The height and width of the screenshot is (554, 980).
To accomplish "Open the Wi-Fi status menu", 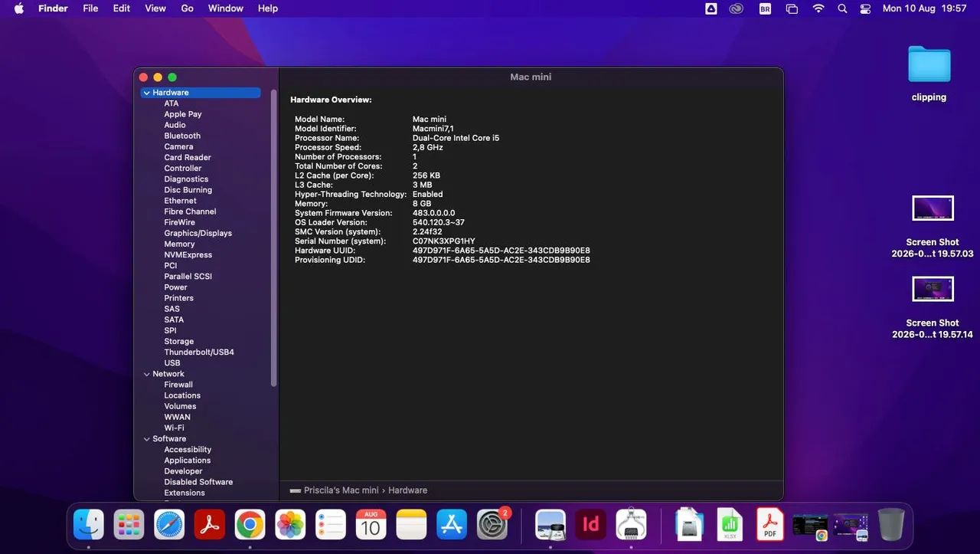I will click(x=818, y=8).
